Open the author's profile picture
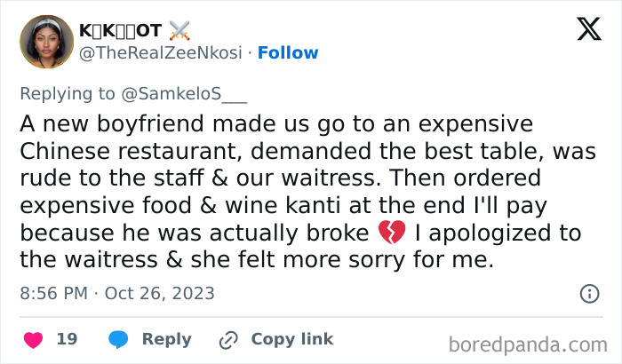Image resolution: width=622 pixels, height=364 pixels. [44, 41]
